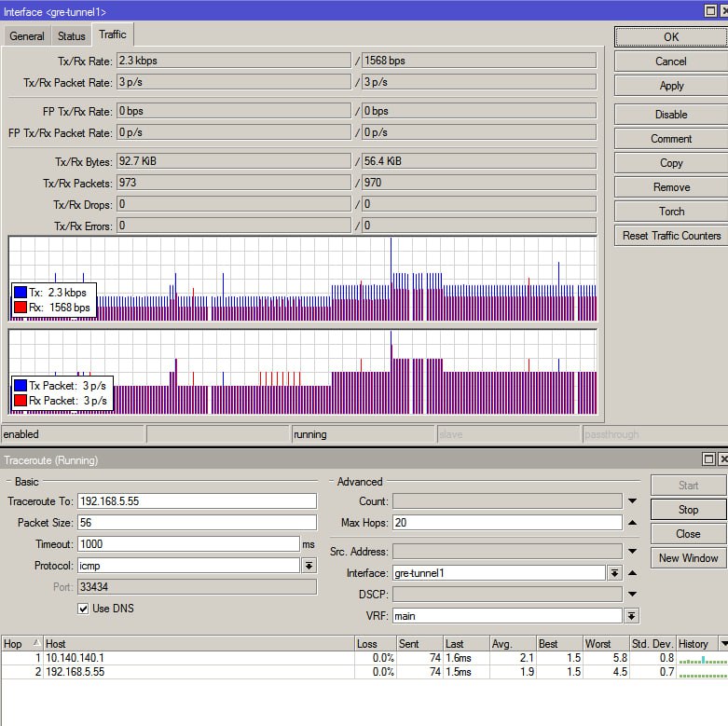
Task: Open Torch for this interface
Action: click(x=671, y=212)
